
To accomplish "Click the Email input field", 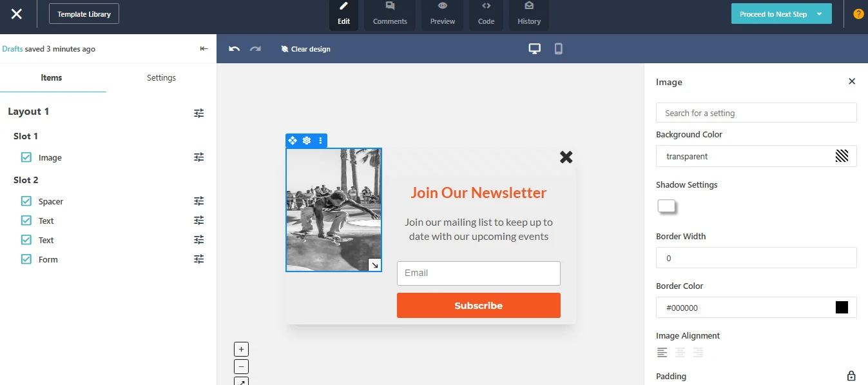I will 479,273.
